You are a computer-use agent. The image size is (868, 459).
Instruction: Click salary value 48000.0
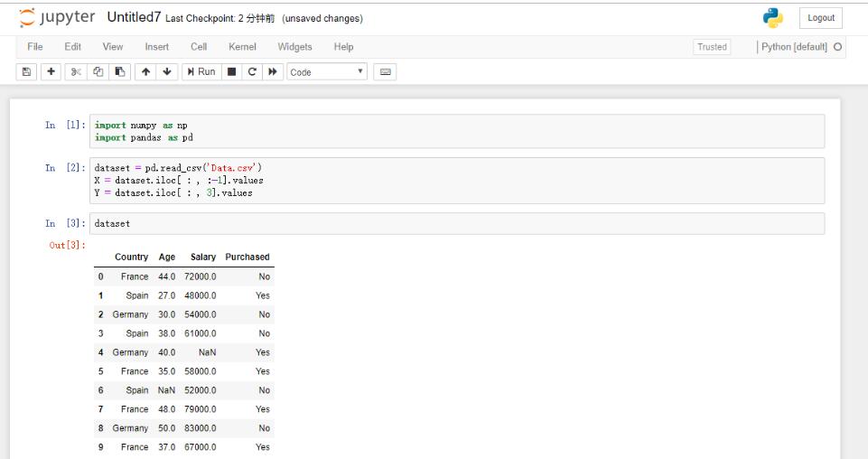[201, 295]
